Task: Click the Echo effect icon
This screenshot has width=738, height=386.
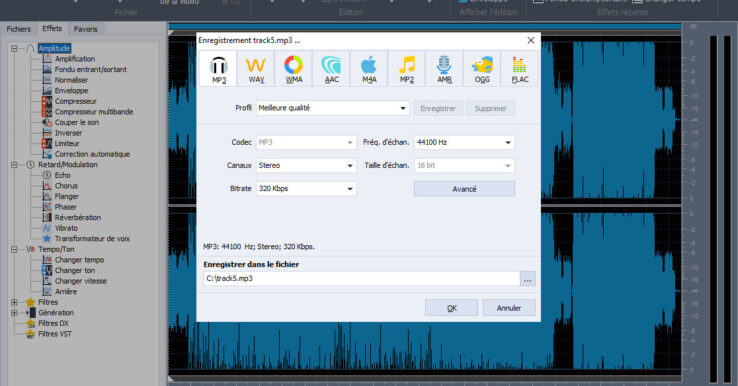Action: click(x=47, y=175)
